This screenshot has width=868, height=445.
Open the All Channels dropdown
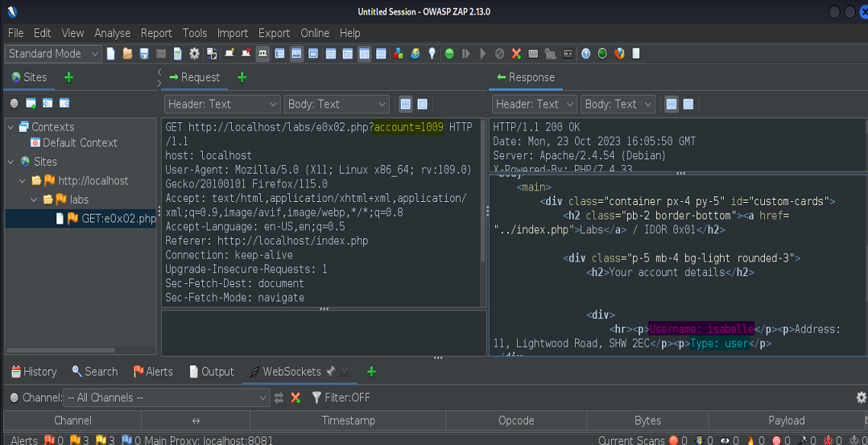(167, 398)
